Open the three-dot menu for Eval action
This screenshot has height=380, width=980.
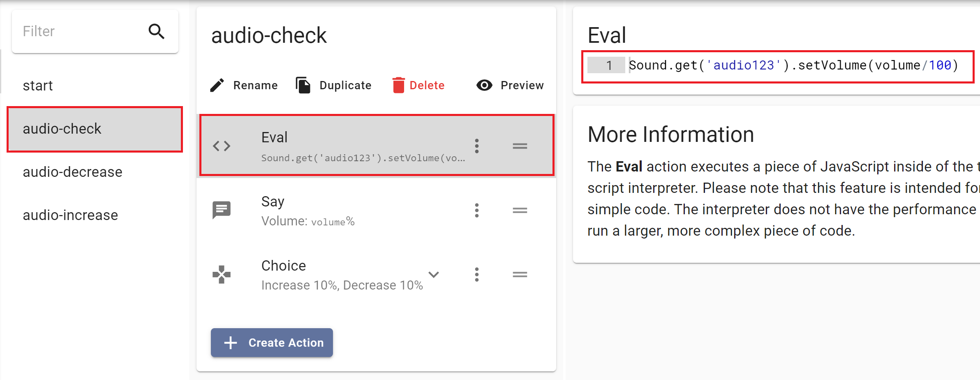tap(477, 146)
